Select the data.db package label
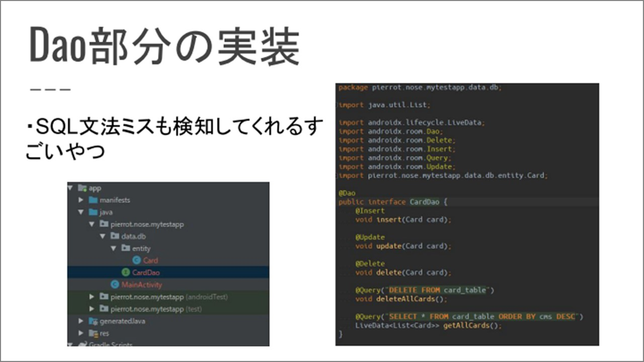644x362 pixels. point(134,236)
